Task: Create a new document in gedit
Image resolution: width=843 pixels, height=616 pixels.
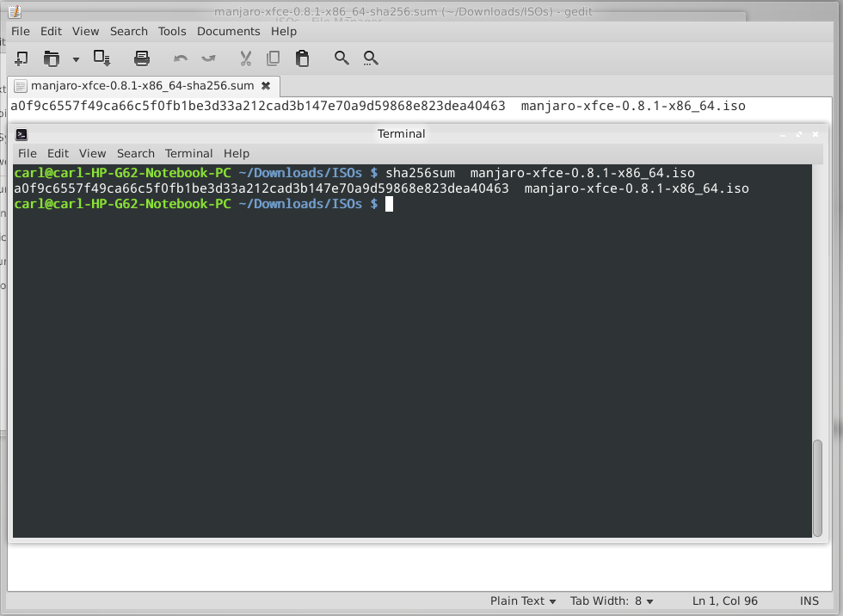Action: pyautogui.click(x=22, y=59)
